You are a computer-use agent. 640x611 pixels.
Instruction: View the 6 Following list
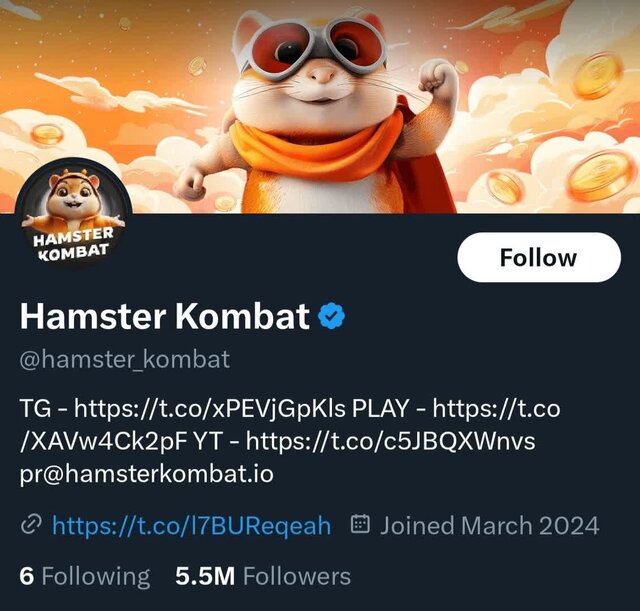click(x=85, y=576)
